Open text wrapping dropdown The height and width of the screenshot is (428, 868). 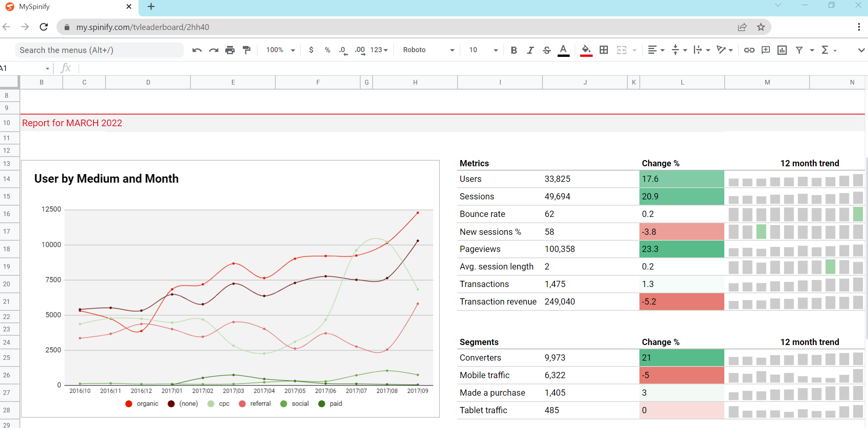(x=702, y=50)
